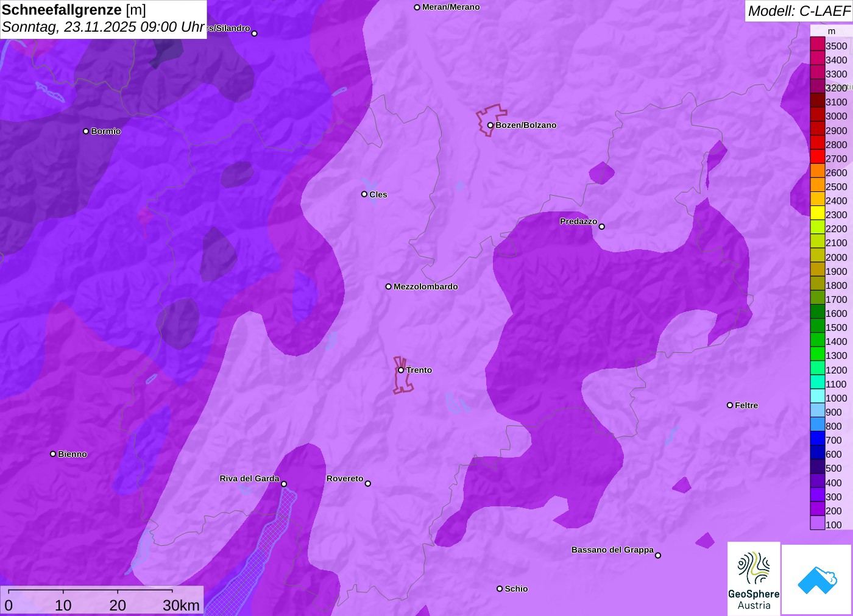Click the Cles location dot
The height and width of the screenshot is (616, 853).
(364, 194)
